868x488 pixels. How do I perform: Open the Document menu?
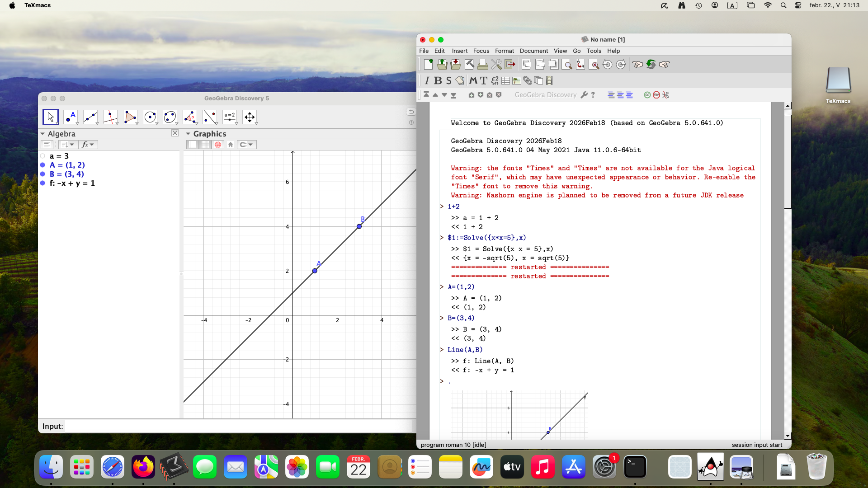[x=533, y=51]
